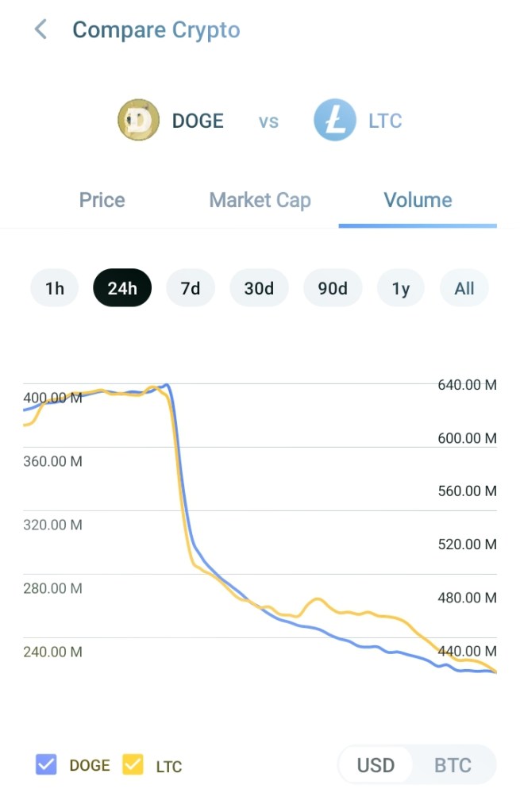Select the 24h time range

pos(122,288)
